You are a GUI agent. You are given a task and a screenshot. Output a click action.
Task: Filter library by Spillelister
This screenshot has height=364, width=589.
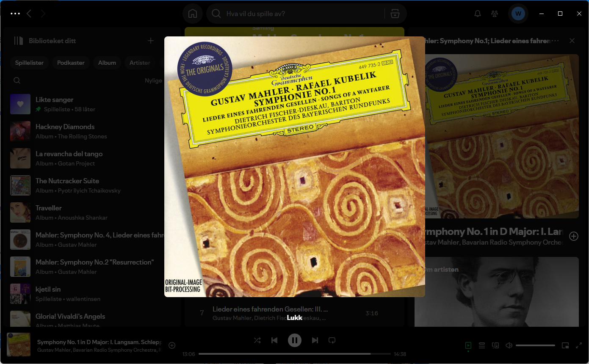point(30,63)
